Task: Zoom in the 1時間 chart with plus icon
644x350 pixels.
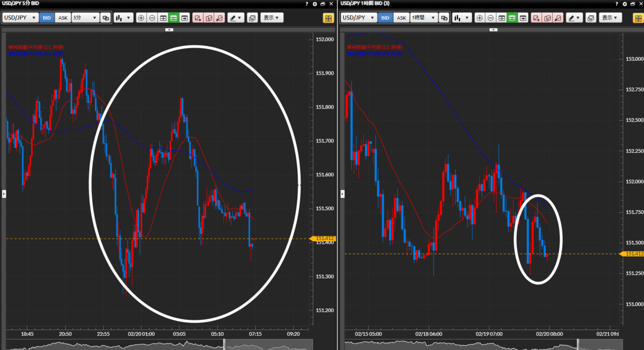Action: pos(479,18)
